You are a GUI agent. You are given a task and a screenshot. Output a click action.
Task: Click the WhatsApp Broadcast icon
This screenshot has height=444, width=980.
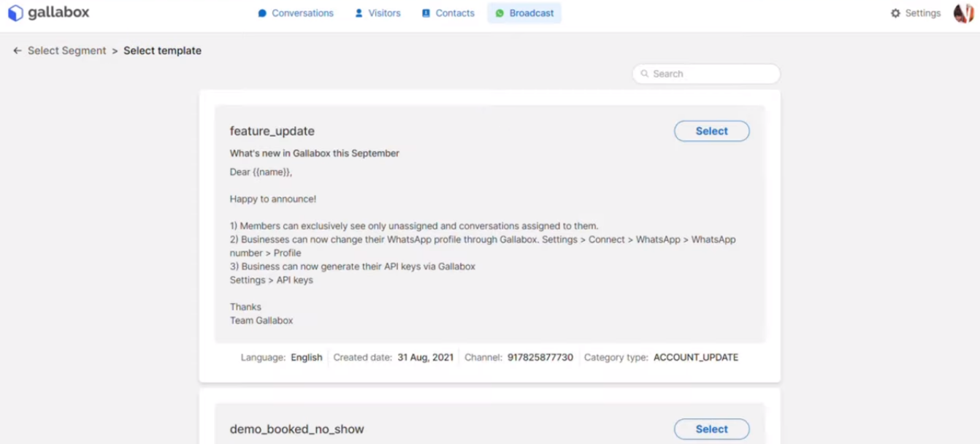(499, 13)
